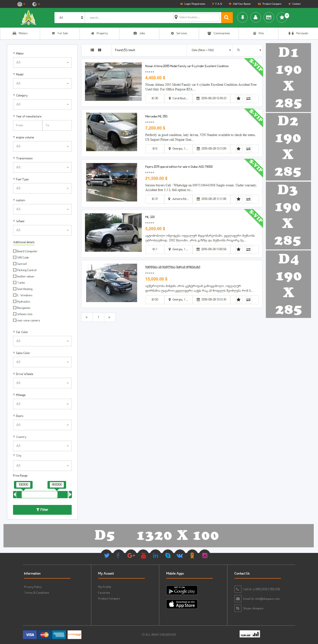
Task: Open the Maker dropdown filter
Action: pyautogui.click(x=42, y=62)
